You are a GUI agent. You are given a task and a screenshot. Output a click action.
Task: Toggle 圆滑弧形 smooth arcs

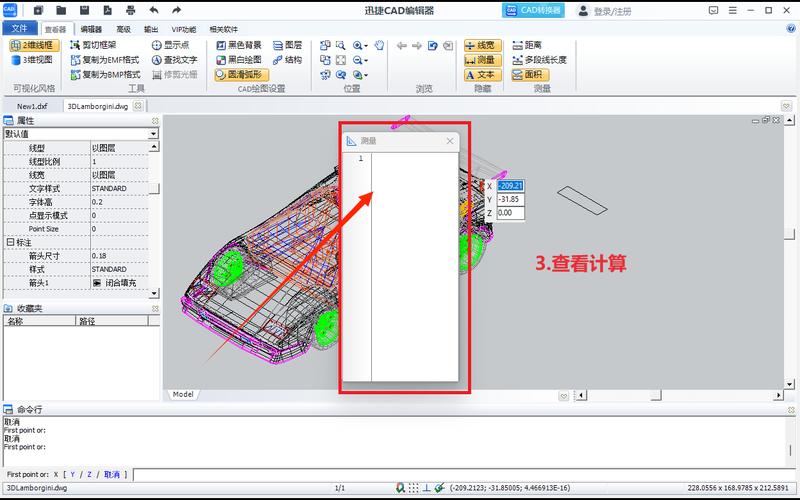(241, 74)
